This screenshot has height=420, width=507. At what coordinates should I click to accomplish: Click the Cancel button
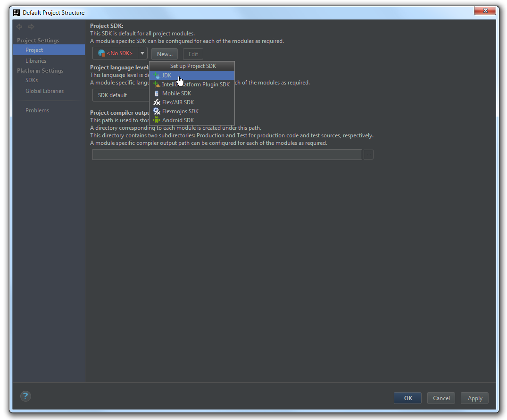pyautogui.click(x=441, y=398)
